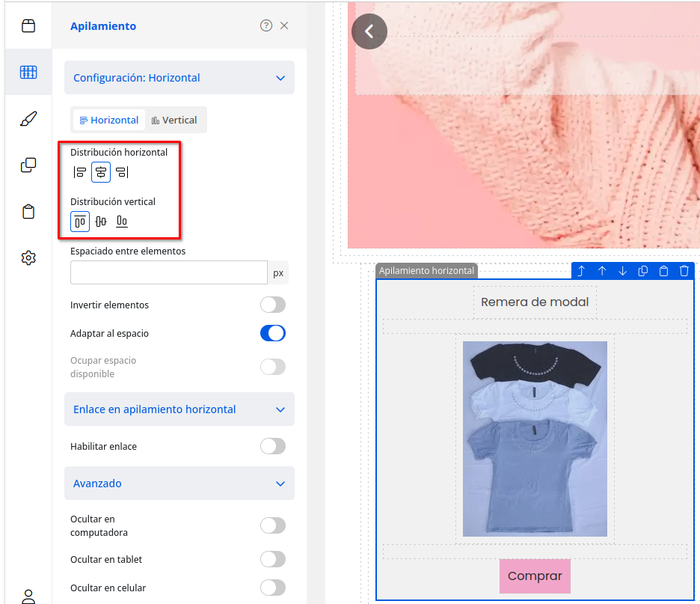Open the paintbrush design sidebar icon
700x604 pixels.
click(x=28, y=119)
